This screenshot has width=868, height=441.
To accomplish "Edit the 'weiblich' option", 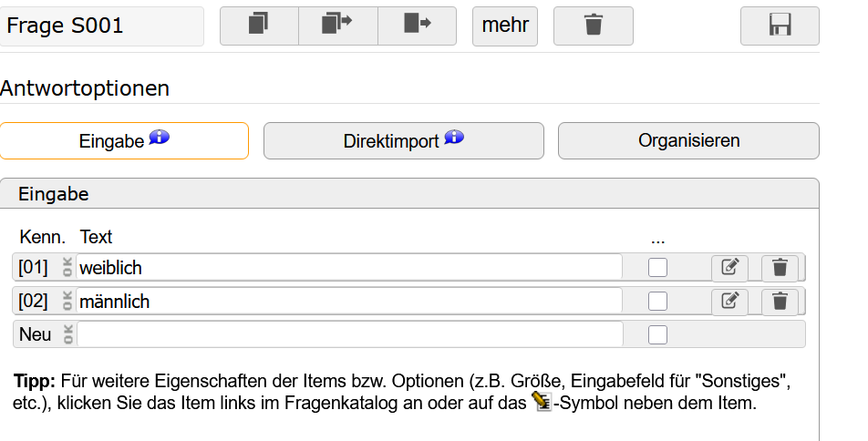I will pyautogui.click(x=729, y=268).
